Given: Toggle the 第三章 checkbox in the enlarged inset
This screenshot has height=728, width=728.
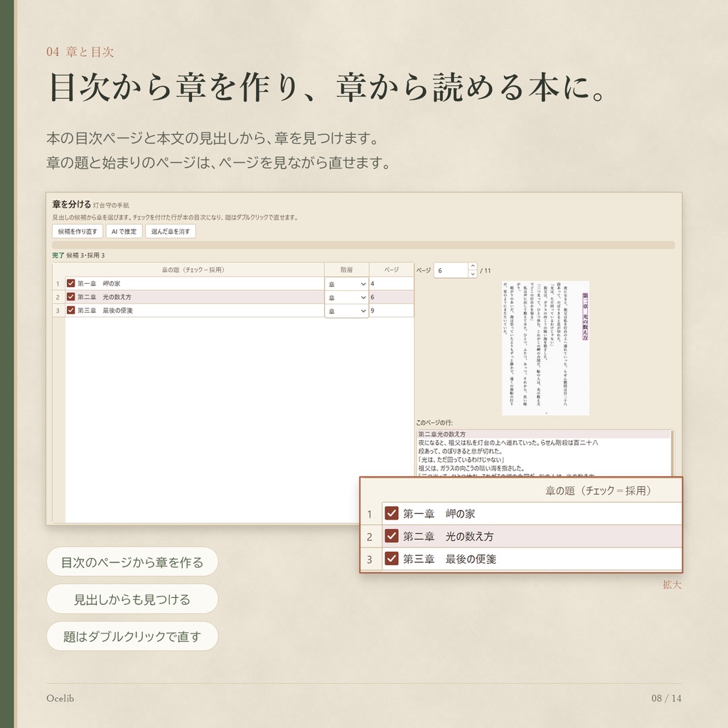Looking at the screenshot, I should pos(392,559).
